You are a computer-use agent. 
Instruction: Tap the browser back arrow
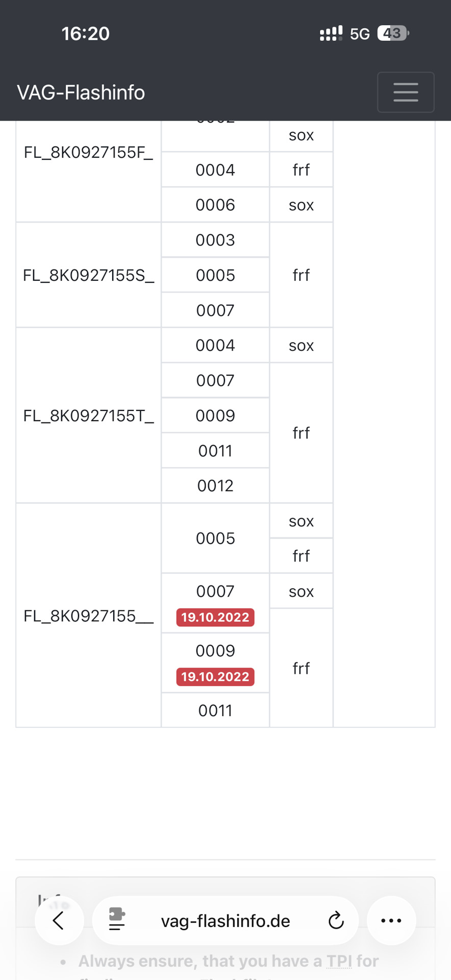point(59,920)
